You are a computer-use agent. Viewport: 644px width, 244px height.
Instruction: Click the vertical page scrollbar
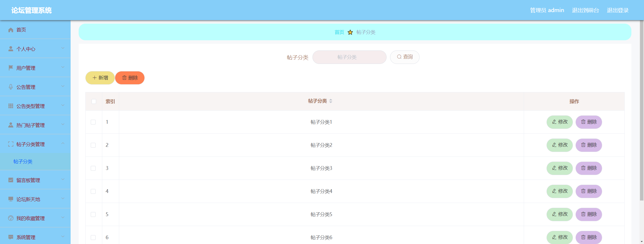(642, 110)
